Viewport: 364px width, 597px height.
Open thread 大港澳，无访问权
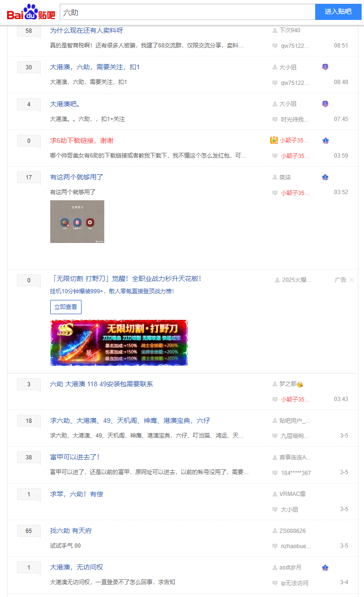pos(76,567)
